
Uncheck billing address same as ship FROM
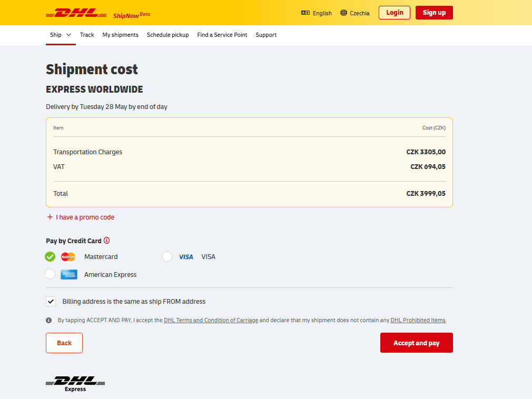pyautogui.click(x=51, y=302)
